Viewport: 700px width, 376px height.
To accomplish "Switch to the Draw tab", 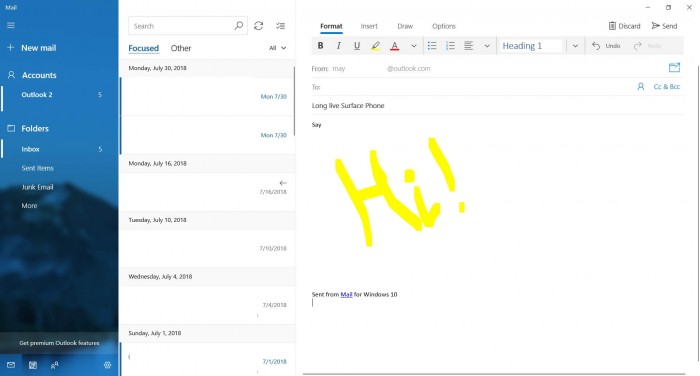I will click(x=405, y=26).
